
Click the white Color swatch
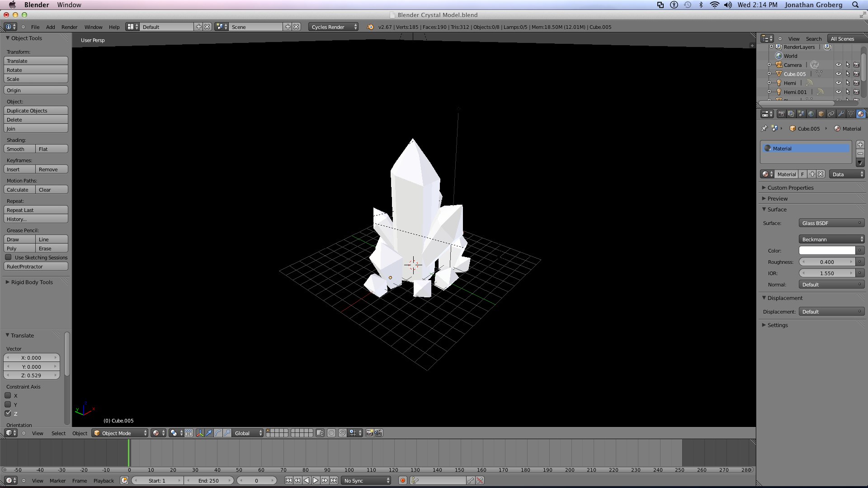[x=827, y=251]
